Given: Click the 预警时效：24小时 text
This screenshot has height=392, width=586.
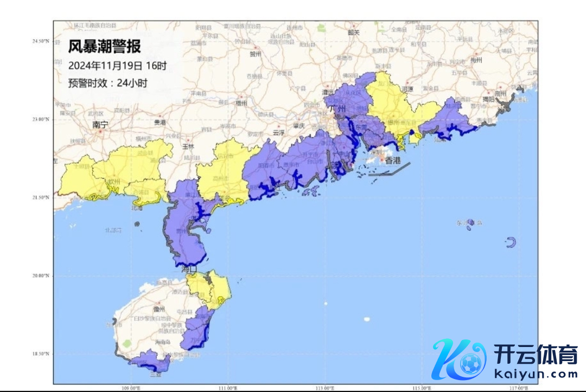Looking at the screenshot, I should [x=107, y=83].
